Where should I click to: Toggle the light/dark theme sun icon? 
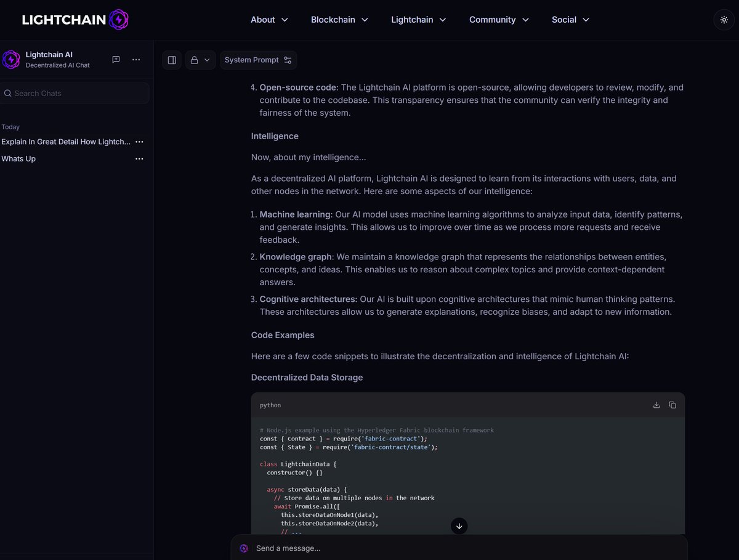[x=724, y=20]
